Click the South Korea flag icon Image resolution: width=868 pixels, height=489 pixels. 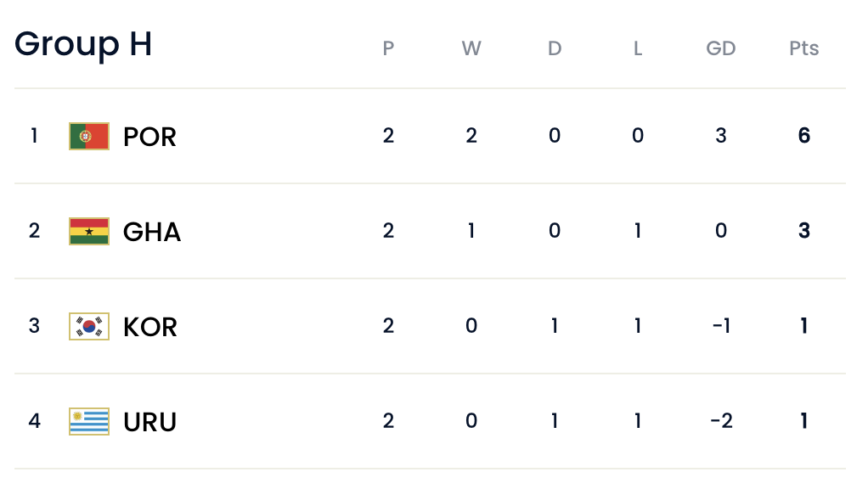(x=89, y=326)
